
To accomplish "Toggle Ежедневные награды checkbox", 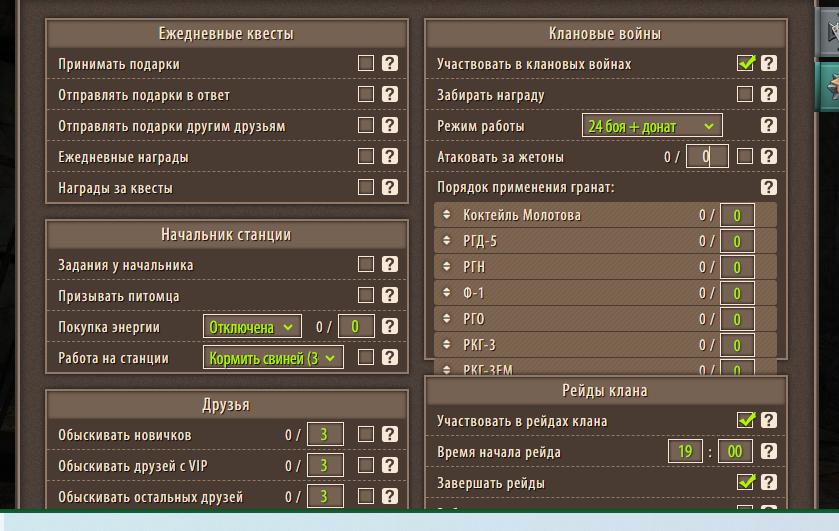I will (366, 157).
